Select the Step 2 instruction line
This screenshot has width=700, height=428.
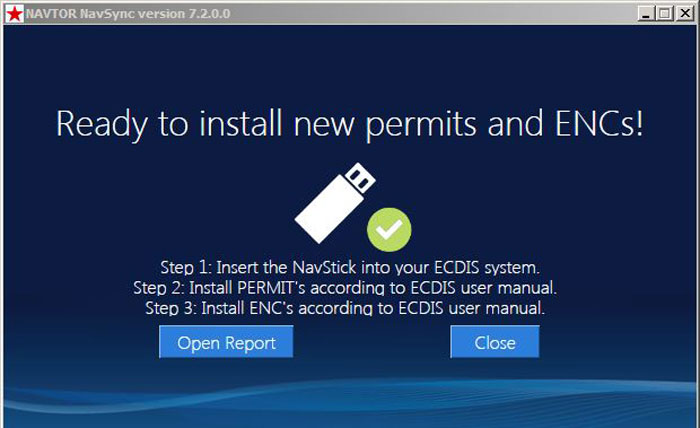tap(345, 288)
